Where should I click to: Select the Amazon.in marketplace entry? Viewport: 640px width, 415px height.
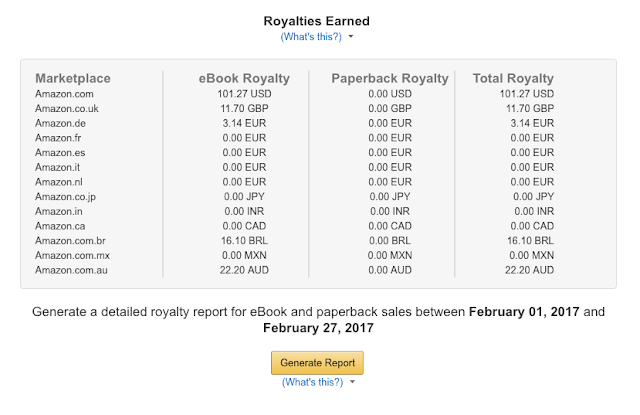point(61,211)
